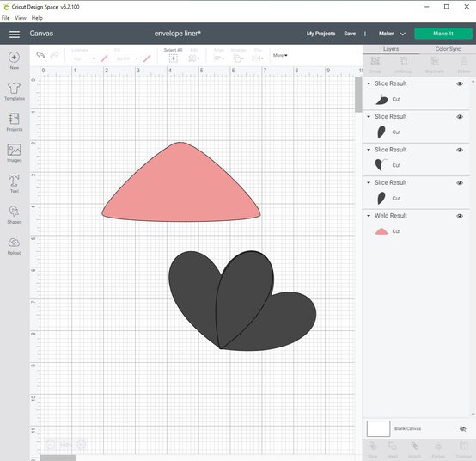This screenshot has width=476, height=461.
Task: Open My Projects
Action: 320,34
